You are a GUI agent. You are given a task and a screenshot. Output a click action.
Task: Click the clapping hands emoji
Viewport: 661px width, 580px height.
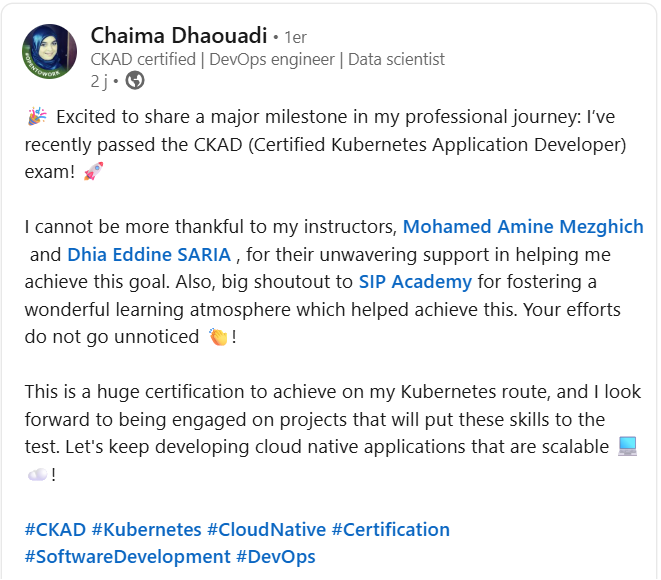click(x=218, y=337)
